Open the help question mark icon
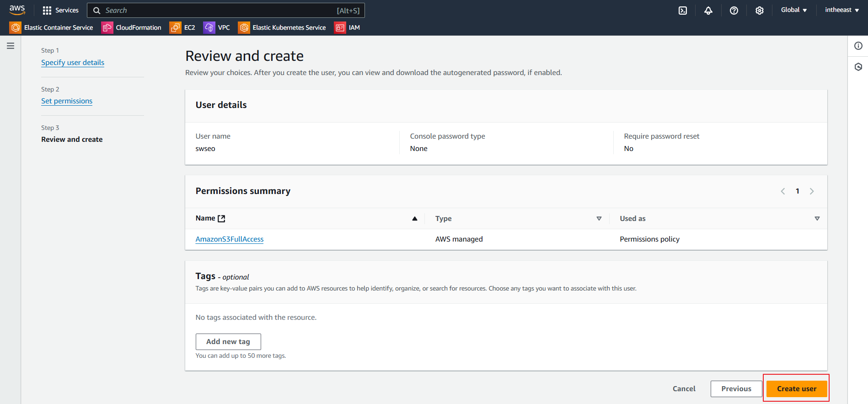The width and height of the screenshot is (868, 404). click(734, 10)
